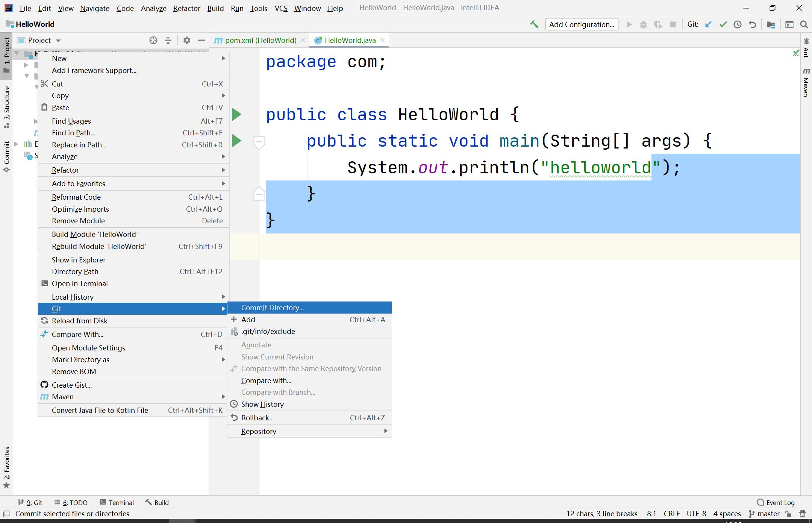Open the Structure tool window sidebar button
Viewport: 812px width, 523px height.
[6, 107]
